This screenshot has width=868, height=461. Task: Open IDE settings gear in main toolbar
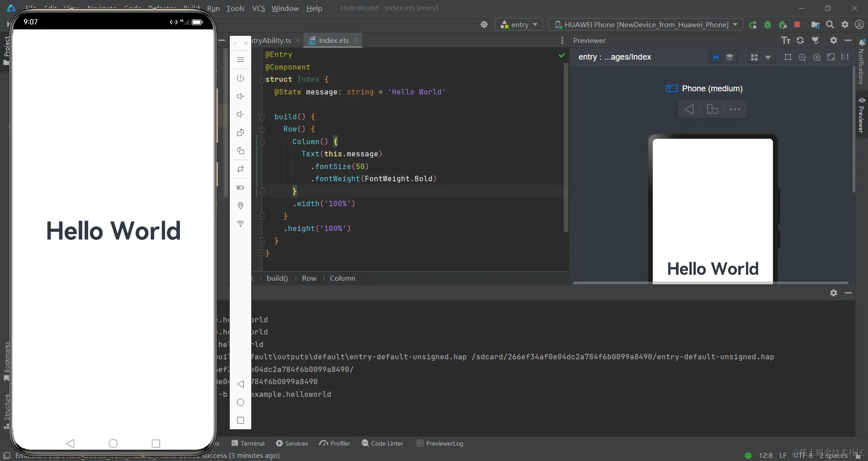click(845, 24)
